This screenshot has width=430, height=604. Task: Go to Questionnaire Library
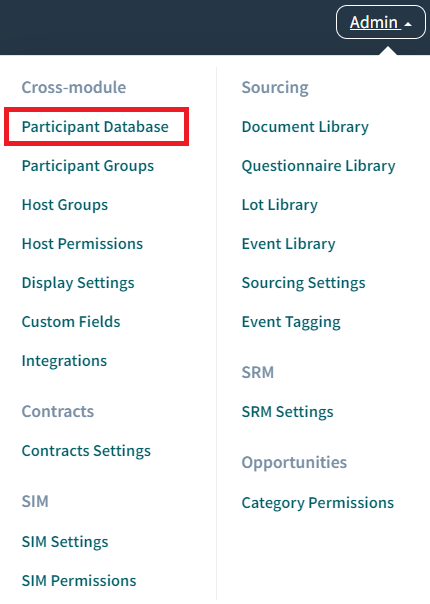pos(319,166)
